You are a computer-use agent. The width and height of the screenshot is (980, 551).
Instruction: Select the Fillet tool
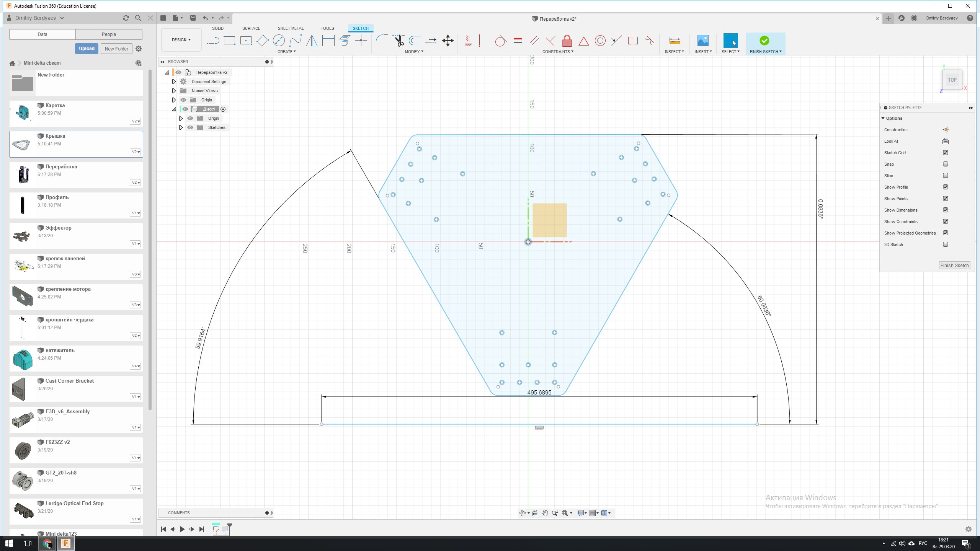point(381,41)
